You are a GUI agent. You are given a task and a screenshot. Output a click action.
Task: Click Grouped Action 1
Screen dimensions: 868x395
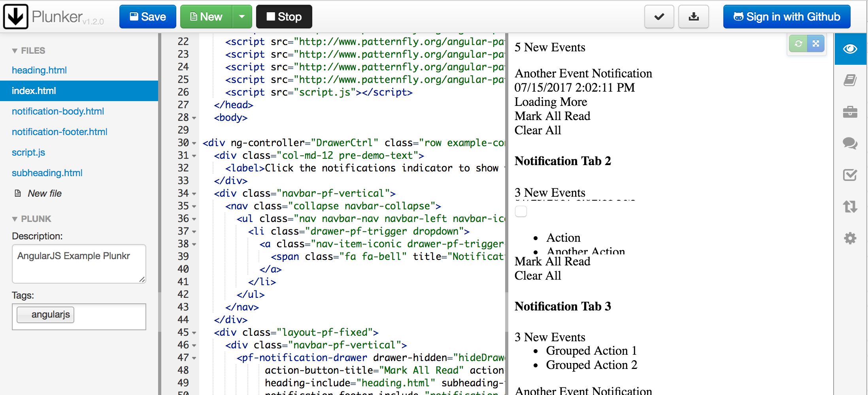[591, 351]
